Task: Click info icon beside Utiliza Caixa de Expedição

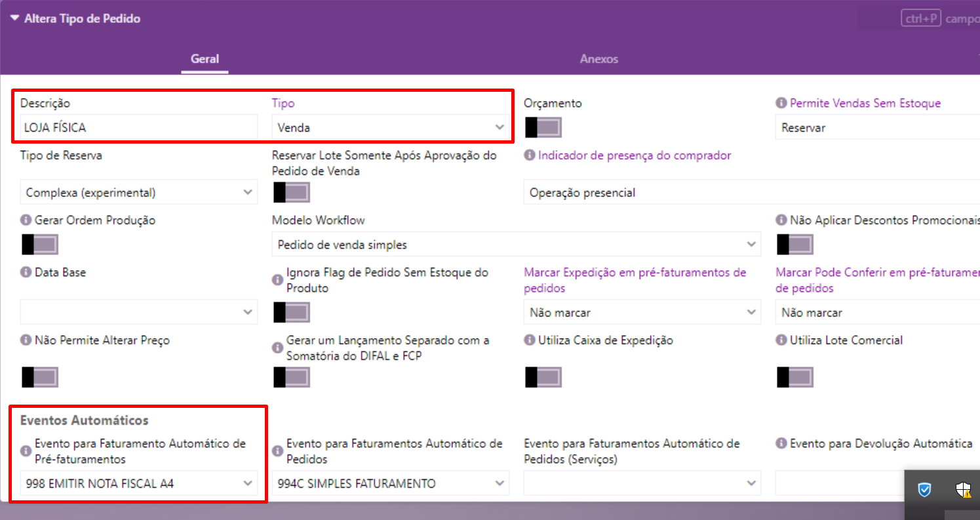Action: (530, 340)
